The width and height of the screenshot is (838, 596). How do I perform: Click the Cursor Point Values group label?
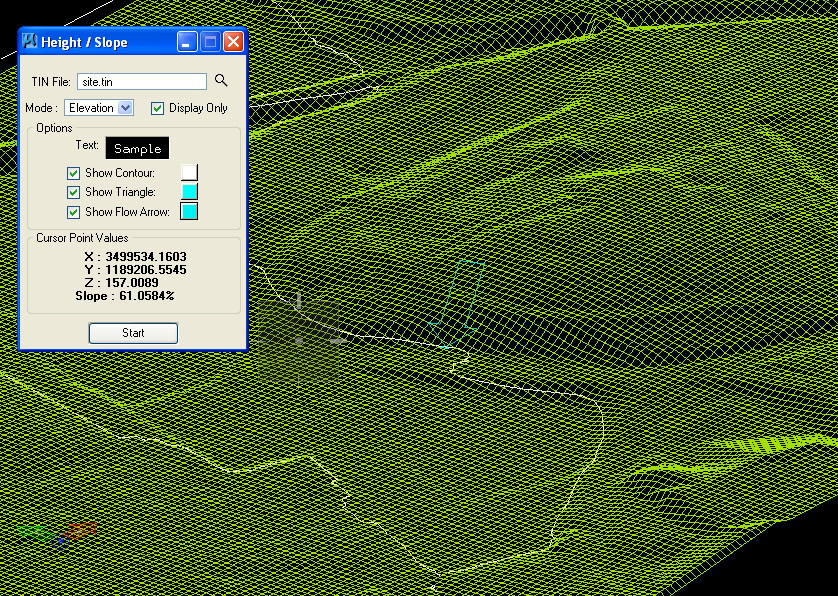pyautogui.click(x=82, y=238)
